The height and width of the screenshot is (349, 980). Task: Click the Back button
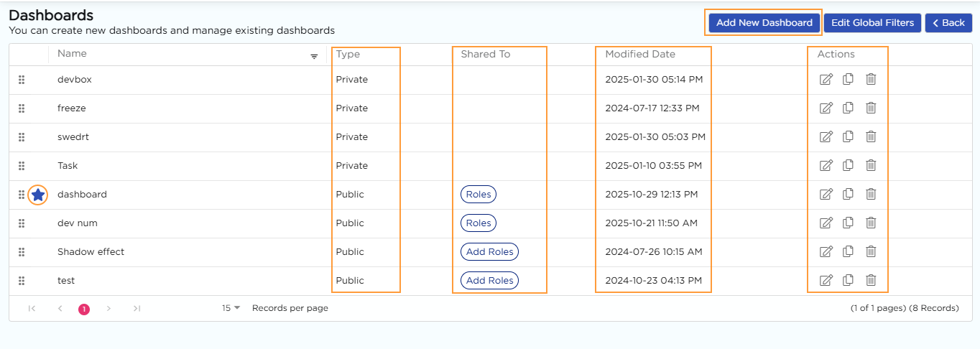[948, 22]
